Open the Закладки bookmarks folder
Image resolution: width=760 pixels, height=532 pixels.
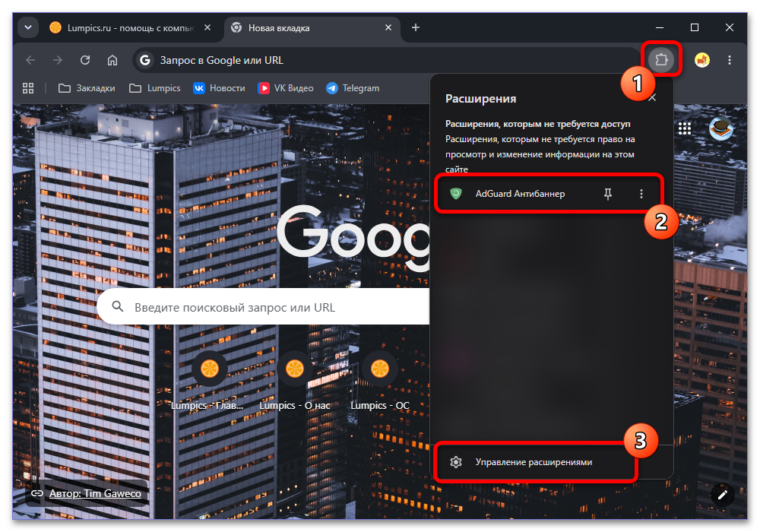pyautogui.click(x=87, y=88)
